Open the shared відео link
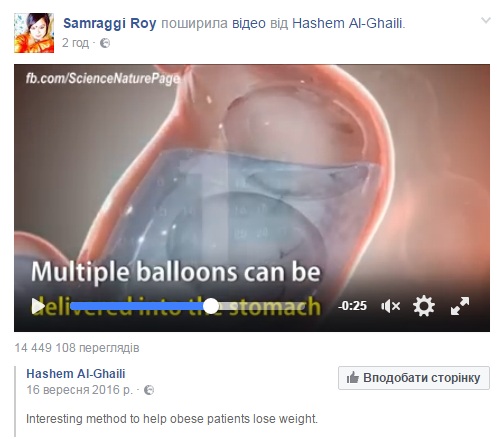The image size is (499, 439). (x=249, y=23)
